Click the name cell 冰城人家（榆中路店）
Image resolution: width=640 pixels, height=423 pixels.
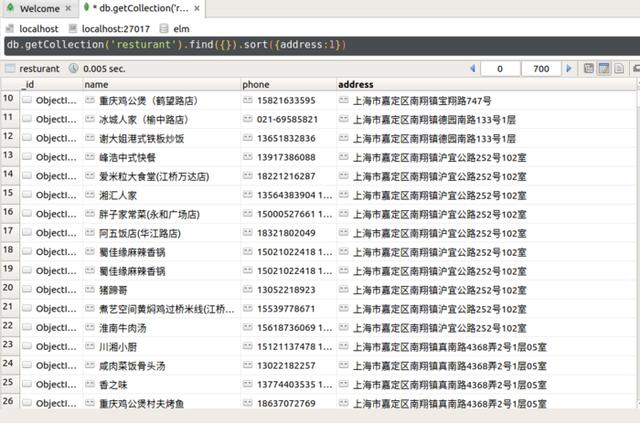162,119
